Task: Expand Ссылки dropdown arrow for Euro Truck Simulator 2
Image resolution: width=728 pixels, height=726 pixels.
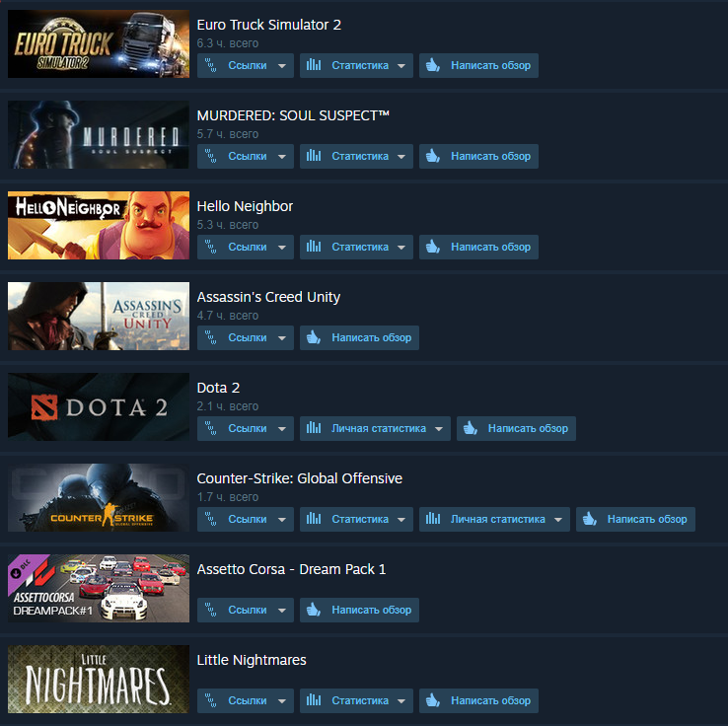Action: point(282,66)
